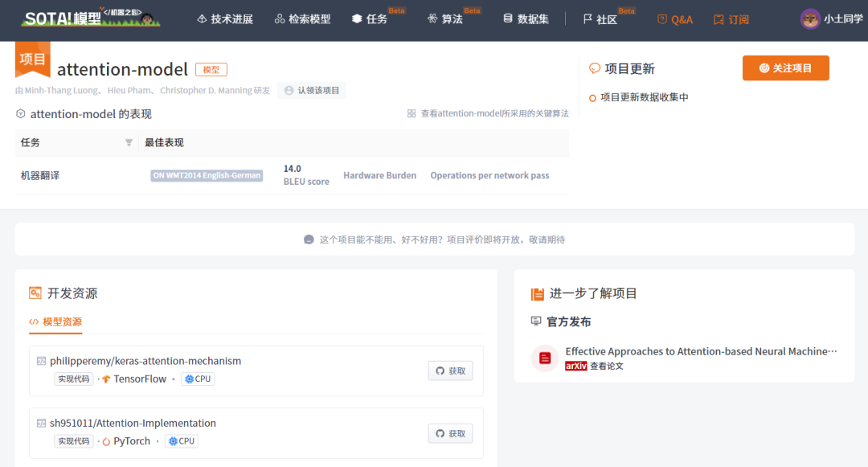Viewport: 868px width, 467px height.
Task: Click the 项目更新 speech bubble icon
Action: coord(595,68)
